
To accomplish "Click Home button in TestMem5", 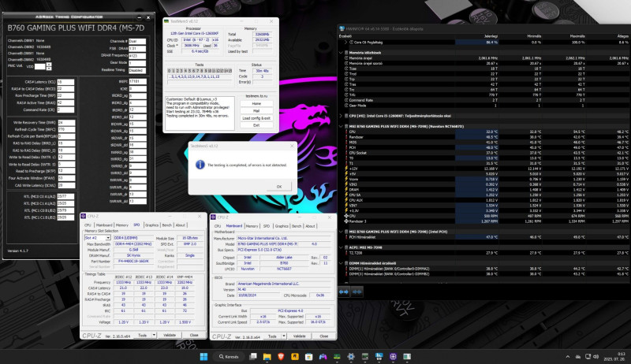I will point(256,104).
